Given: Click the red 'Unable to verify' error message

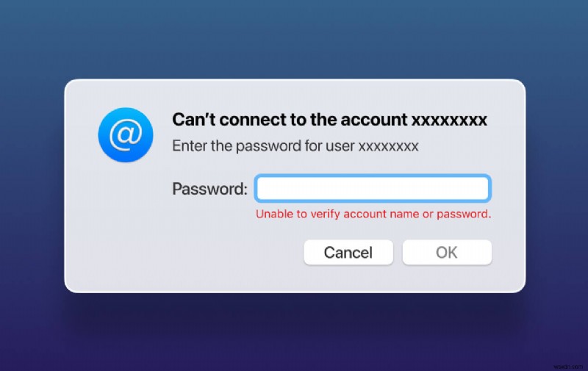Looking at the screenshot, I should pos(373,214).
